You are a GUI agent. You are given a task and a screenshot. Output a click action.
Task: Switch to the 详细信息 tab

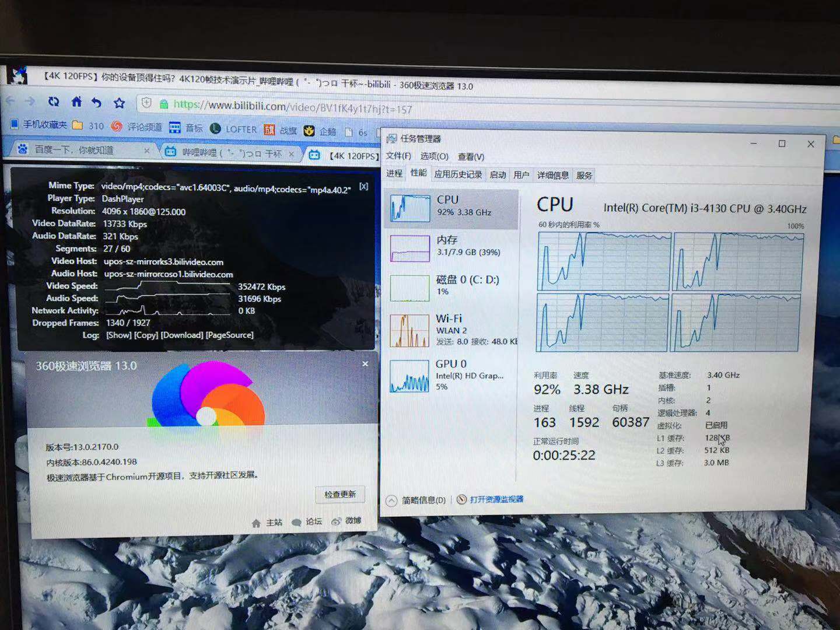(x=552, y=175)
